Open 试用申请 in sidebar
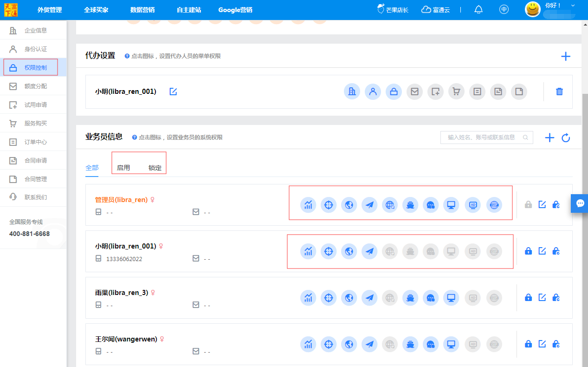 coord(33,105)
